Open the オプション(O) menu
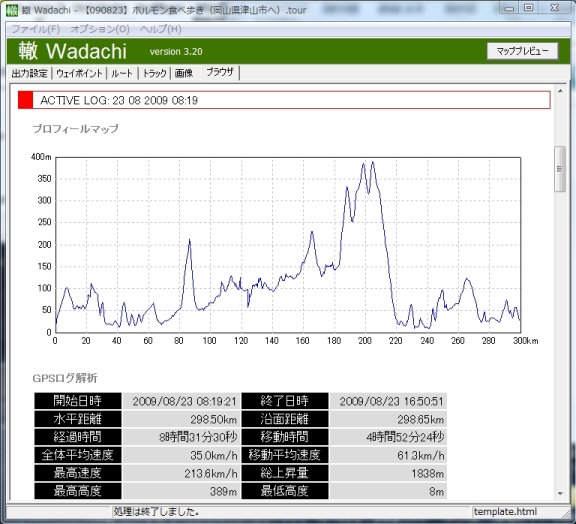Screen dimensions: 576x524 [100, 29]
